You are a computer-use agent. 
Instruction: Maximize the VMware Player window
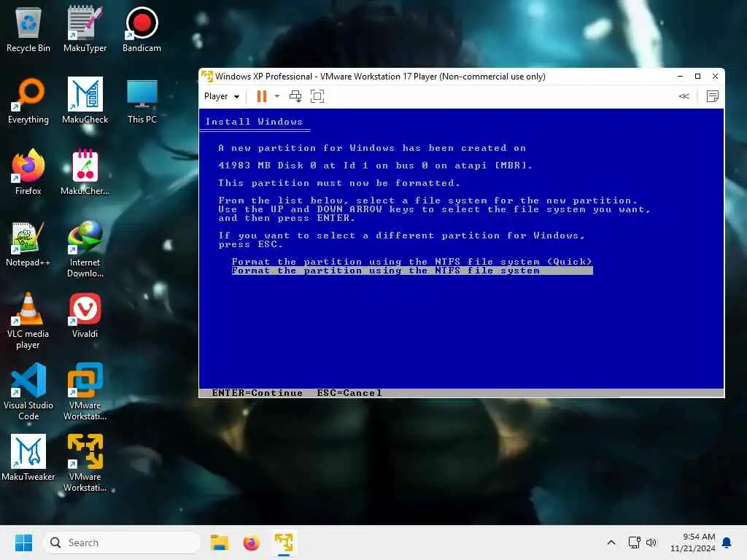click(x=697, y=76)
